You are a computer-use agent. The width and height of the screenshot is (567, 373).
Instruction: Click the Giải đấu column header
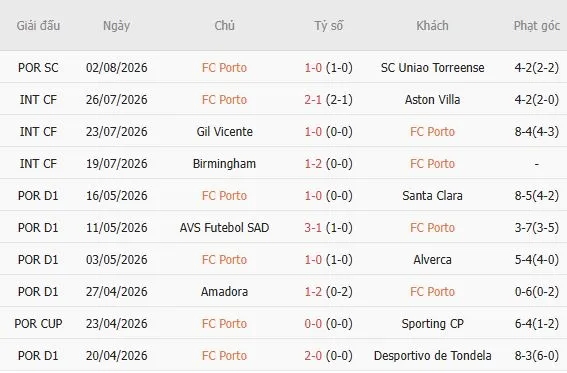[x=38, y=26]
